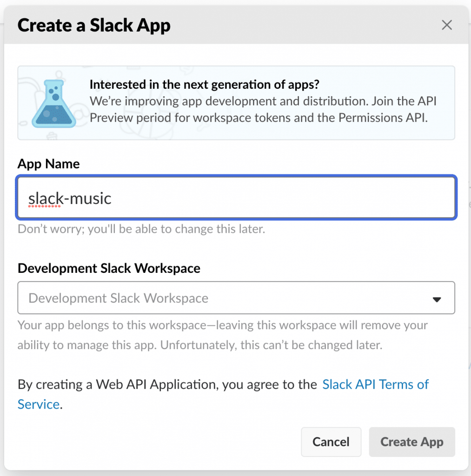Click the dropdown arrow for workspace selection
471x476 pixels.
tap(437, 300)
